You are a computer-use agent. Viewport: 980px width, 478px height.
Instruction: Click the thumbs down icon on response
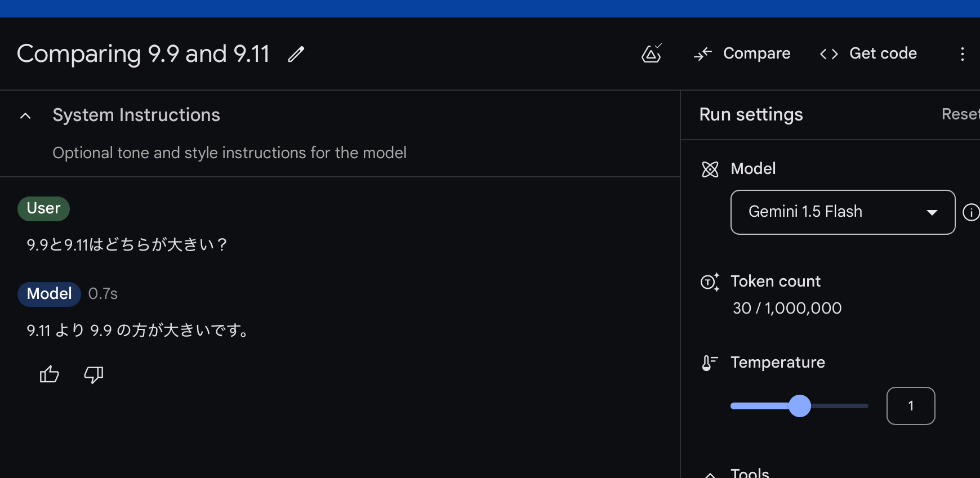click(x=93, y=374)
